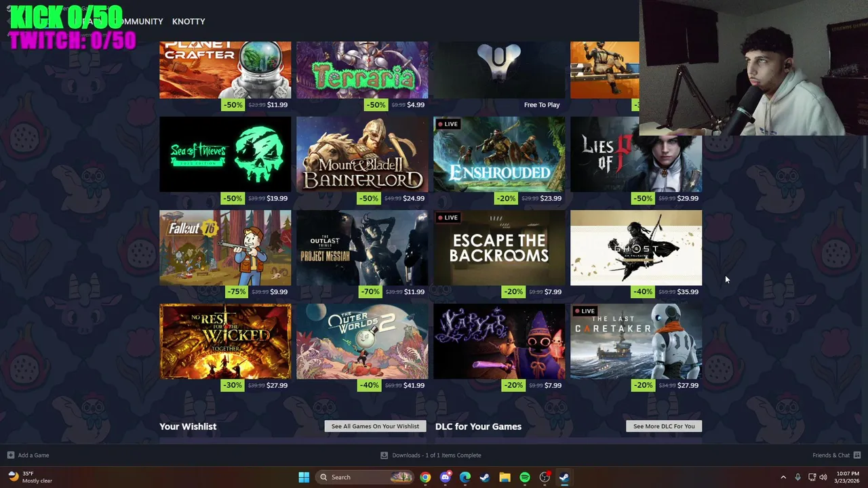The height and width of the screenshot is (488, 868).
Task: Open the network tray icon
Action: coord(812,477)
